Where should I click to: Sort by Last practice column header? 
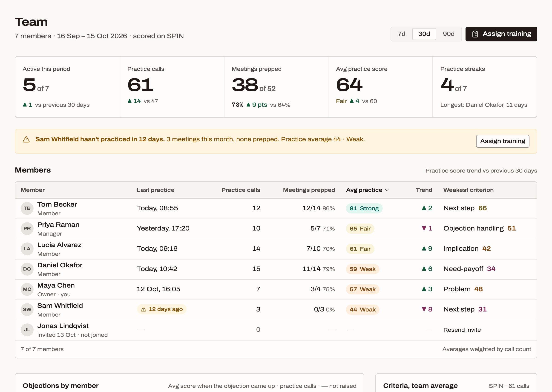point(155,190)
